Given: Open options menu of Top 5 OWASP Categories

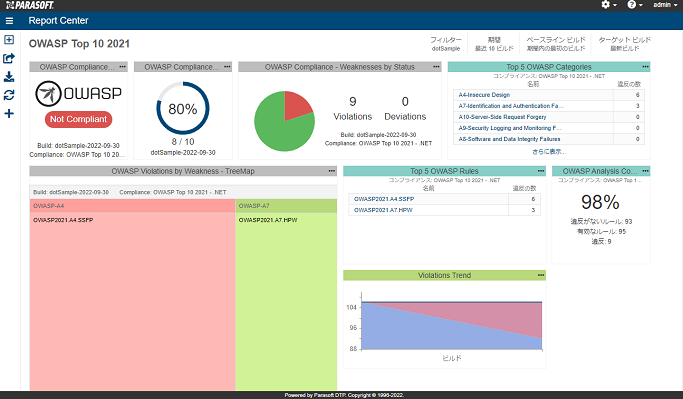Looking at the screenshot, I should [x=645, y=67].
